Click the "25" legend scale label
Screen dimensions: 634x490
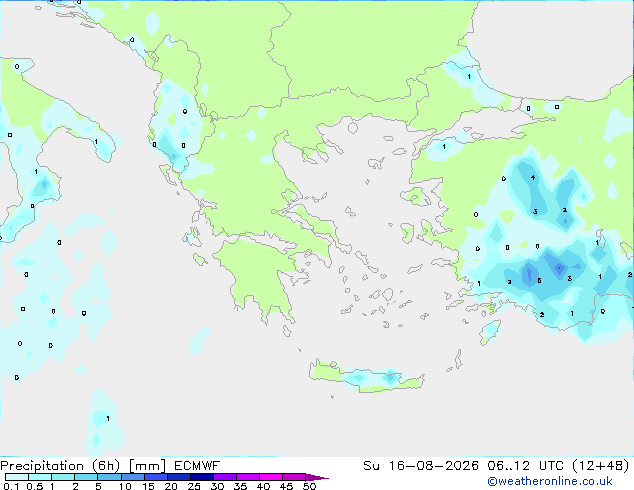pos(194,486)
